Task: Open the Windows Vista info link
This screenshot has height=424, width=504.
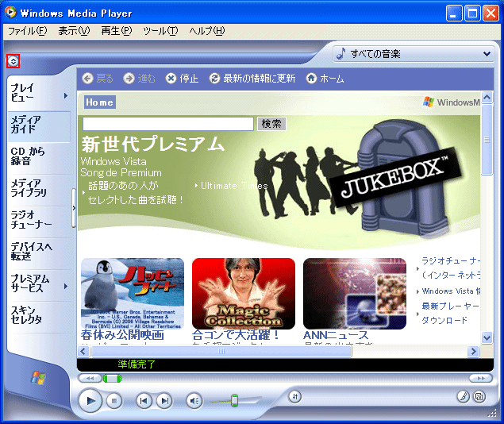Action: point(451,291)
